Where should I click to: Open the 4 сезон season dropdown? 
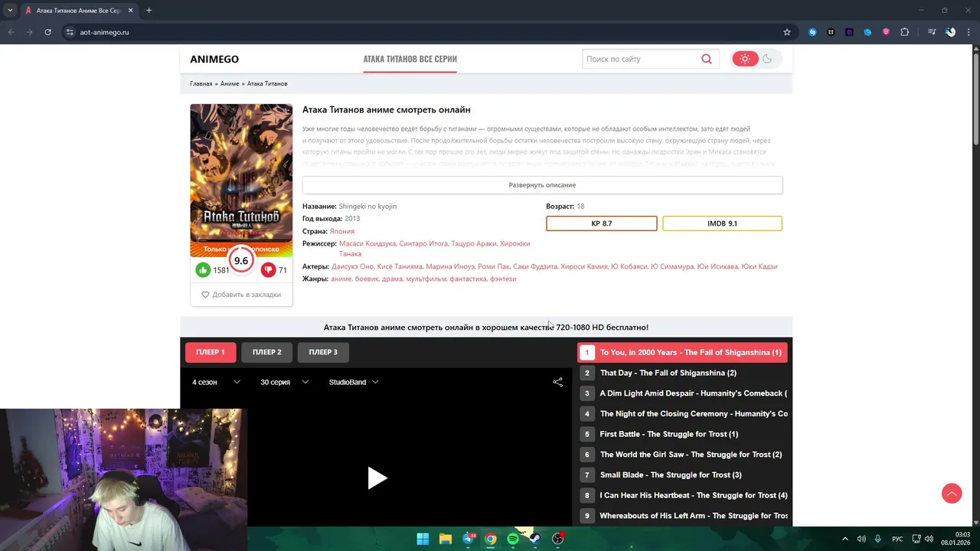[x=216, y=382]
